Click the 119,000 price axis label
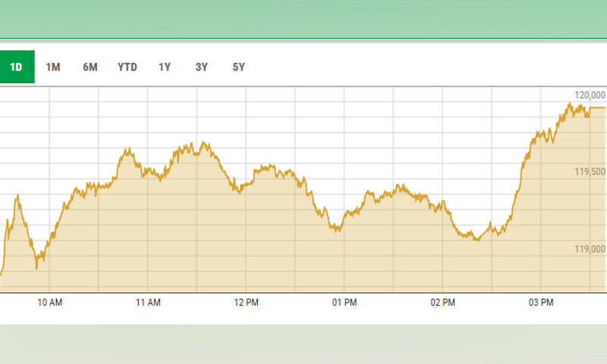The width and height of the screenshot is (607, 364). 589,249
